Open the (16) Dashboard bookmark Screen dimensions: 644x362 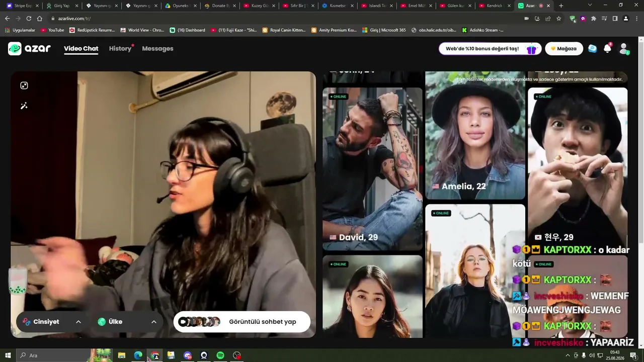[x=188, y=30]
